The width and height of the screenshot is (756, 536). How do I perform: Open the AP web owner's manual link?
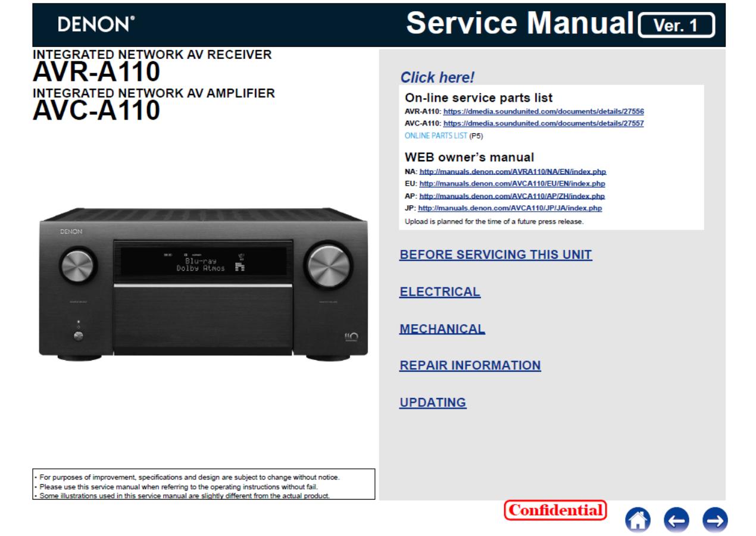512,196
